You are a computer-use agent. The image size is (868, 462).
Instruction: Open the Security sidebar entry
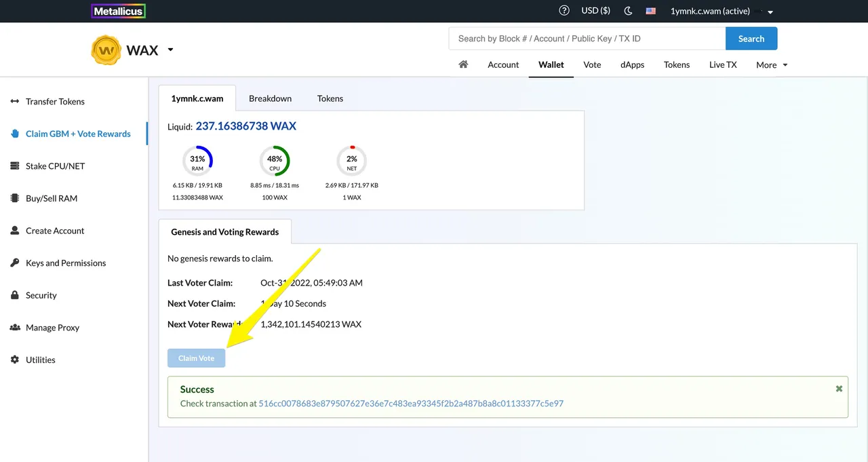pyautogui.click(x=41, y=295)
